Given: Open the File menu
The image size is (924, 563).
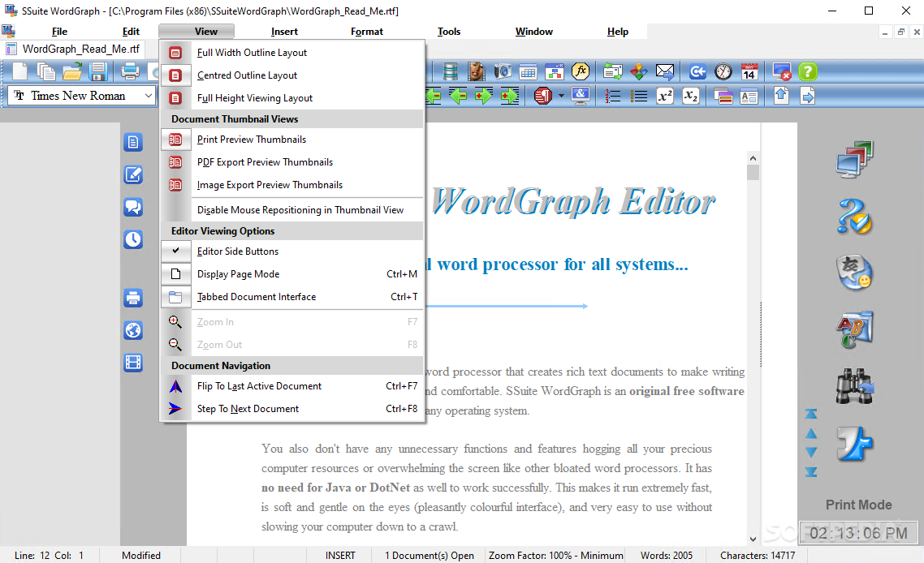Looking at the screenshot, I should pos(59,32).
